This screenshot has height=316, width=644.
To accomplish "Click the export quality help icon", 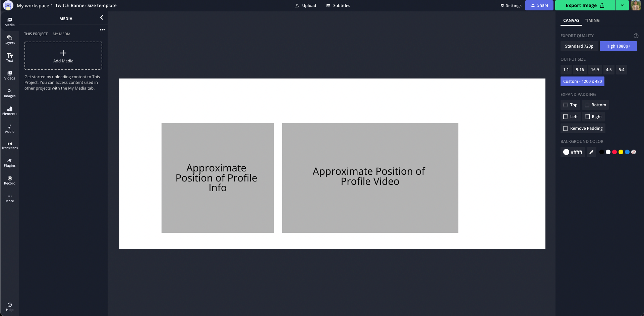I will coord(636,36).
